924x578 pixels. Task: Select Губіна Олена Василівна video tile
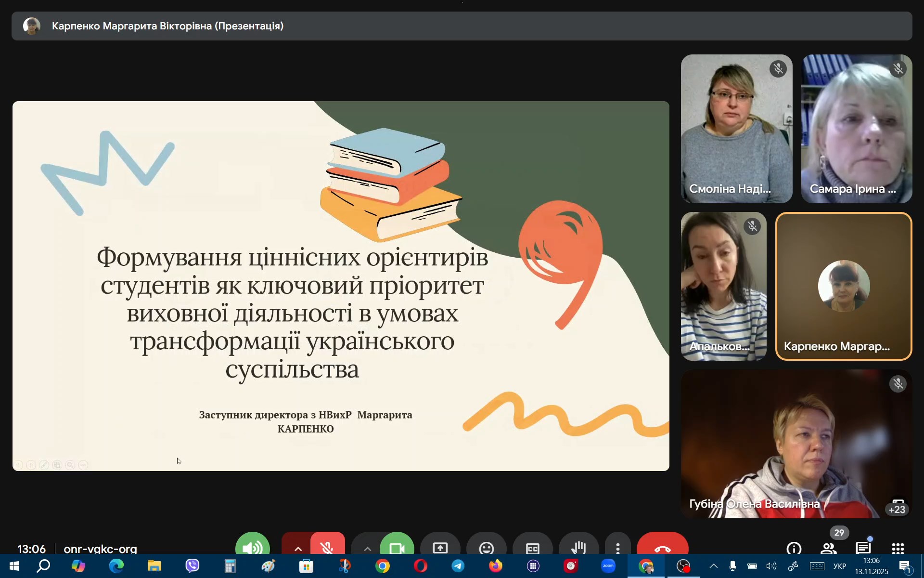tap(796, 443)
